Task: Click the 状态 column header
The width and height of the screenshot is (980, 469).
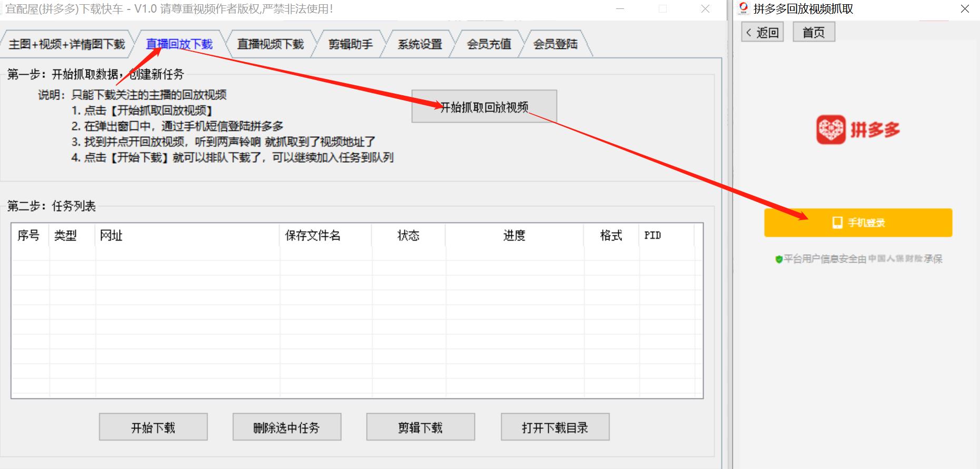Action: [x=409, y=235]
